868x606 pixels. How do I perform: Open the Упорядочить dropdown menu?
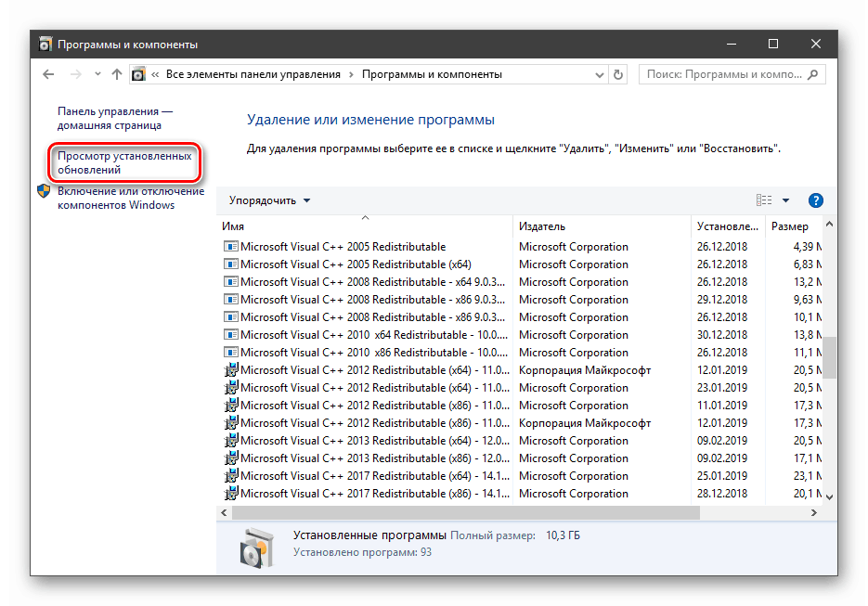point(269,200)
